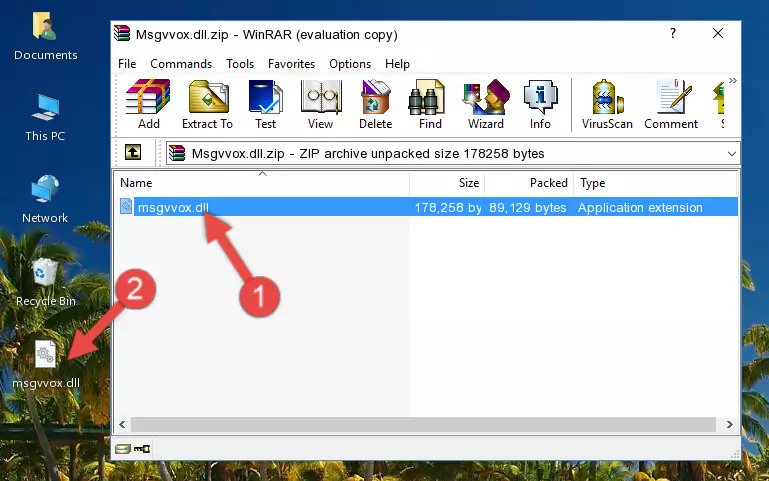Image resolution: width=769 pixels, height=481 pixels.
Task: Launch the Wizard toolbar icon
Action: coord(486,97)
